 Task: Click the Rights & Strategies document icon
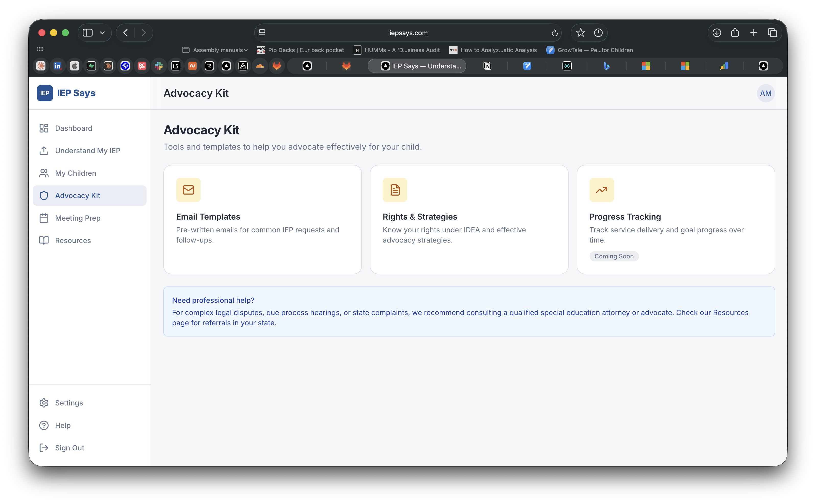click(x=395, y=190)
